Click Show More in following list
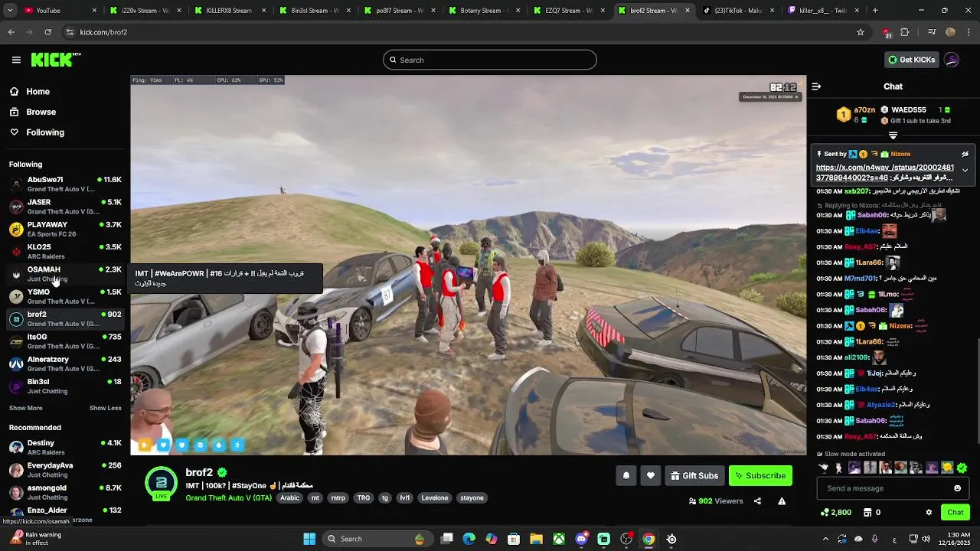Screen dimensions: 980x551 [x=26, y=408]
